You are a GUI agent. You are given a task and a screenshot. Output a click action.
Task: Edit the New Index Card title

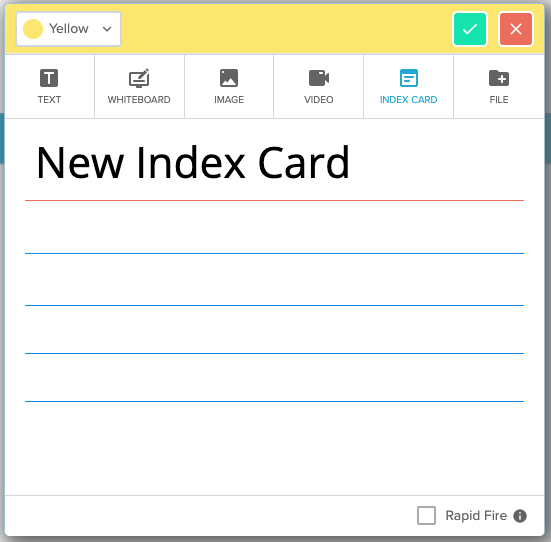(x=193, y=163)
